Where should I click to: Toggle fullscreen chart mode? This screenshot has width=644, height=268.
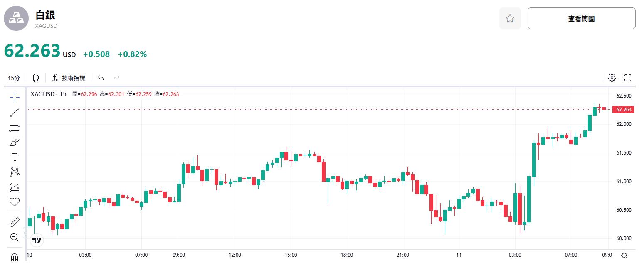[628, 78]
